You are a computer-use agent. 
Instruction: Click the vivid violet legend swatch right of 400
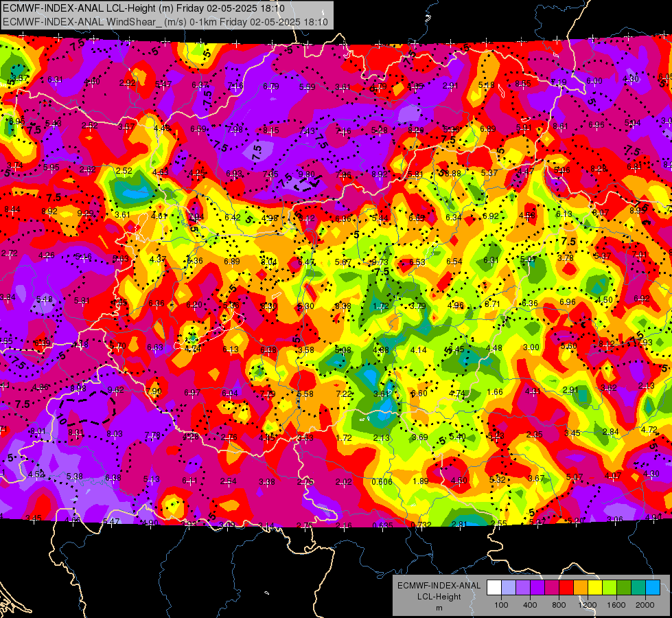537,587
